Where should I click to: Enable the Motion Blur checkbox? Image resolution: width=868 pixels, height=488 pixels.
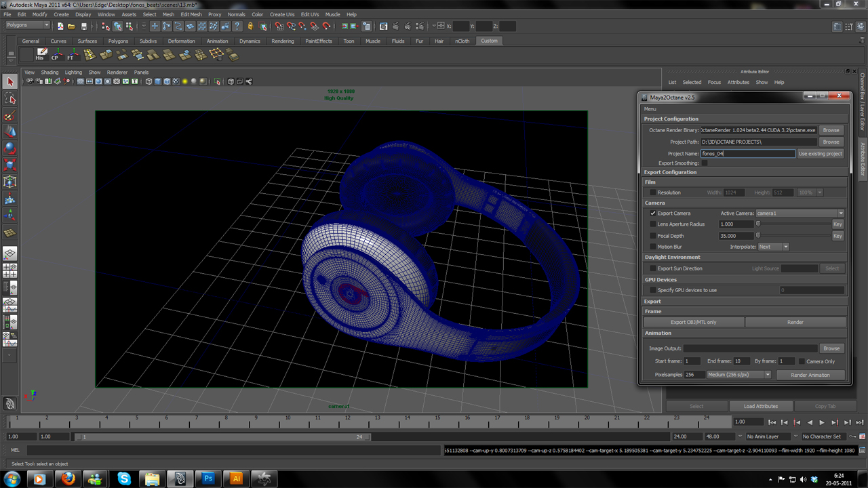(653, 247)
